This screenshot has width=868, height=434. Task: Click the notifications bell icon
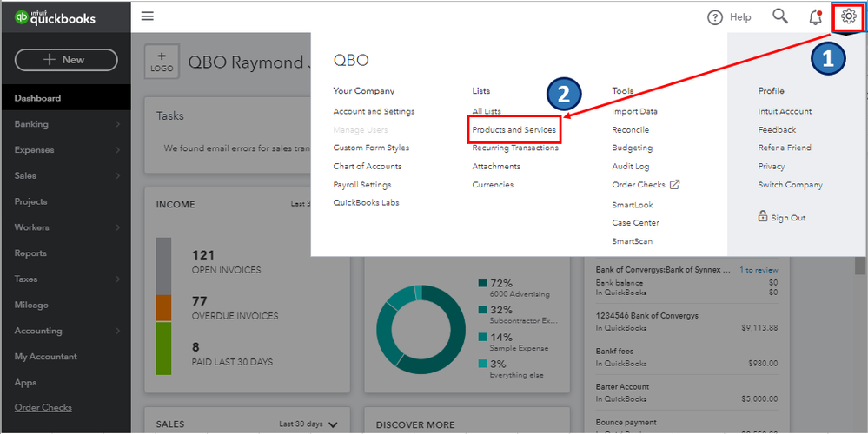click(x=815, y=17)
